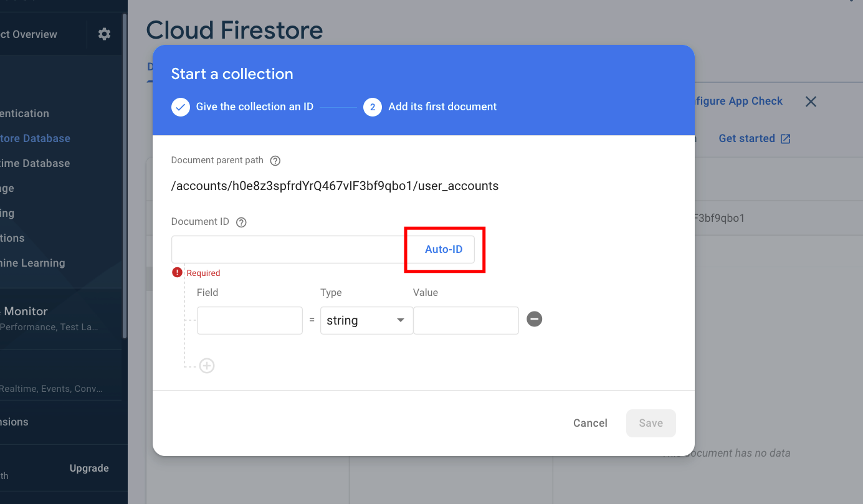Generate a document ID with Auto-ID
The width and height of the screenshot is (863, 504).
[x=444, y=249]
